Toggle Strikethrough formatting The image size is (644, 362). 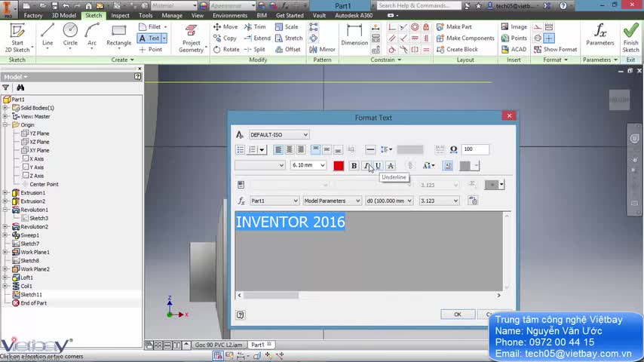[x=391, y=166]
